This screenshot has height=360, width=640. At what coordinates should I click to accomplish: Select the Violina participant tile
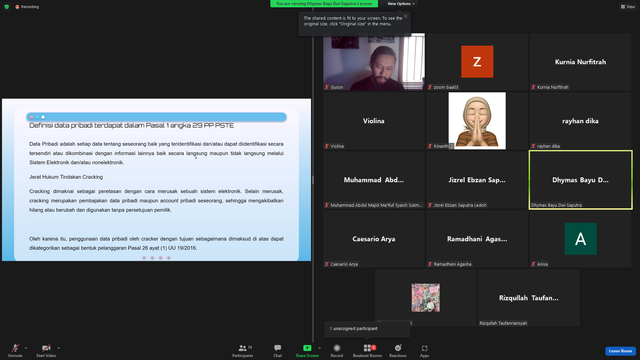click(374, 121)
